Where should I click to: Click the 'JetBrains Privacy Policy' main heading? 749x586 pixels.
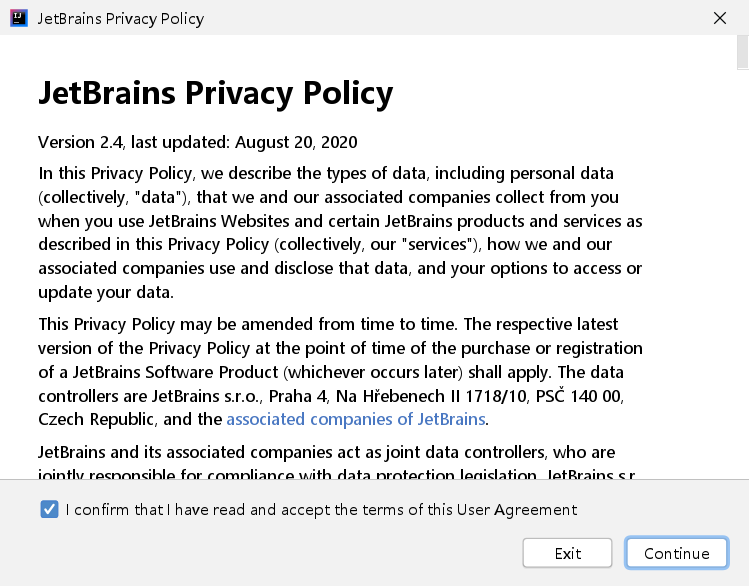(x=215, y=93)
